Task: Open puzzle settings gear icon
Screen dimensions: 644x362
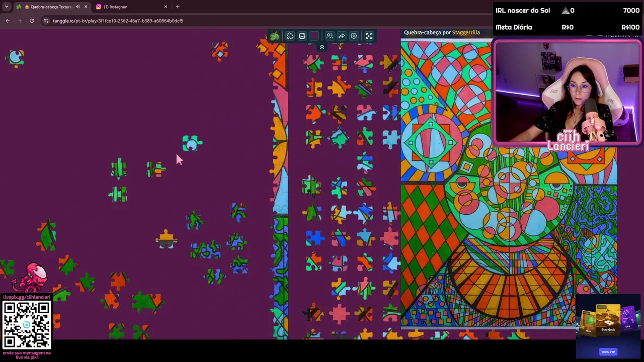Action: 354,36
